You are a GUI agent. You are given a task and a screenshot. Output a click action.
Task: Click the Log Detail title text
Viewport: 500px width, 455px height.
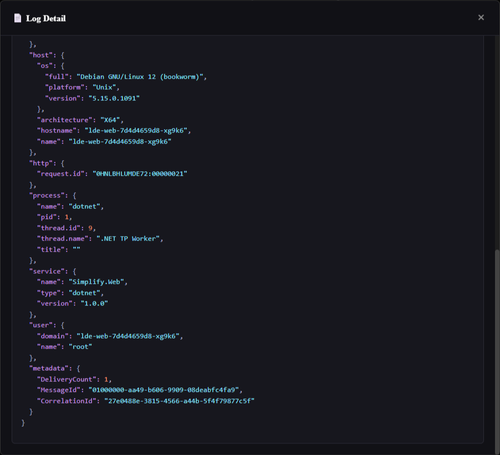click(x=46, y=18)
